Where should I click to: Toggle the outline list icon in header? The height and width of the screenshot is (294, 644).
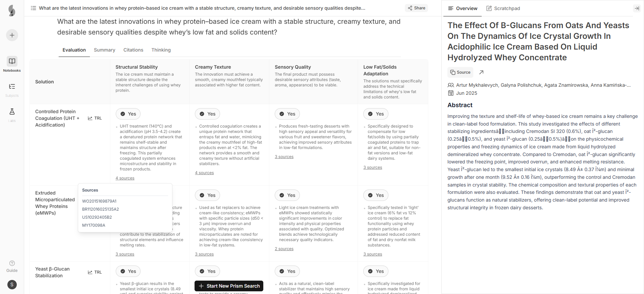click(x=34, y=8)
